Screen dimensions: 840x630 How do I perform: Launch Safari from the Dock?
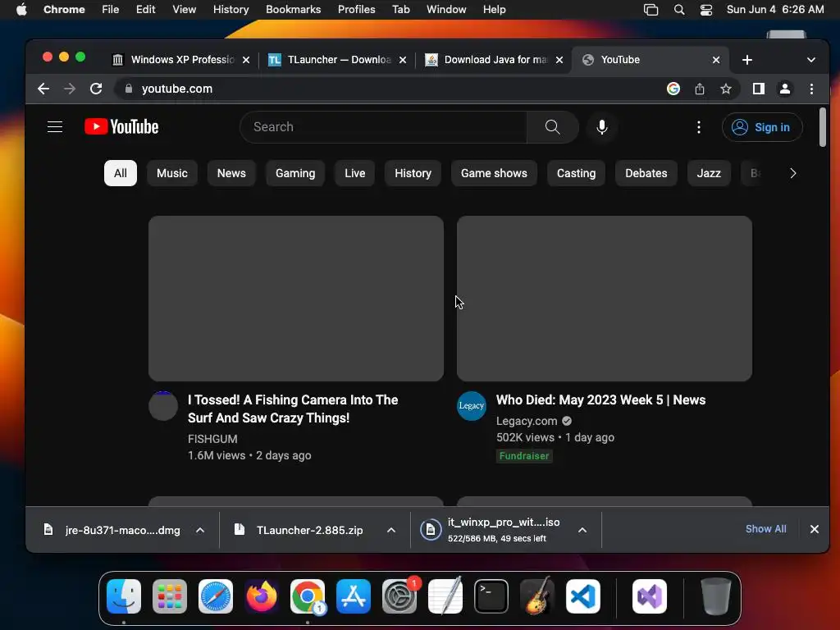(216, 596)
